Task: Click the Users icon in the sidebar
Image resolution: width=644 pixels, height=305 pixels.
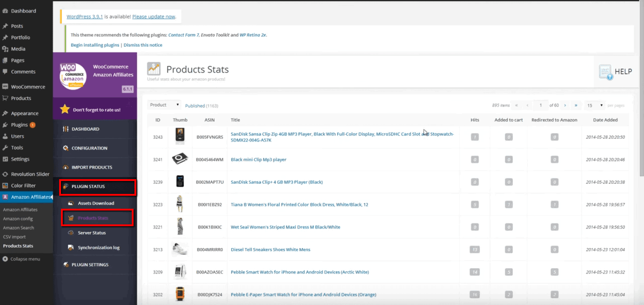Action: pyautogui.click(x=5, y=136)
